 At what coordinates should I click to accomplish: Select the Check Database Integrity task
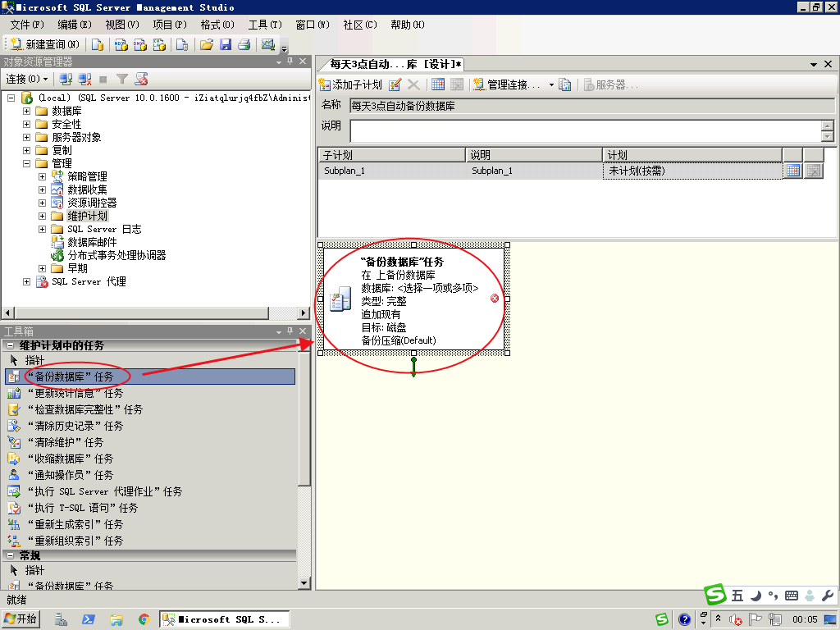click(150, 410)
